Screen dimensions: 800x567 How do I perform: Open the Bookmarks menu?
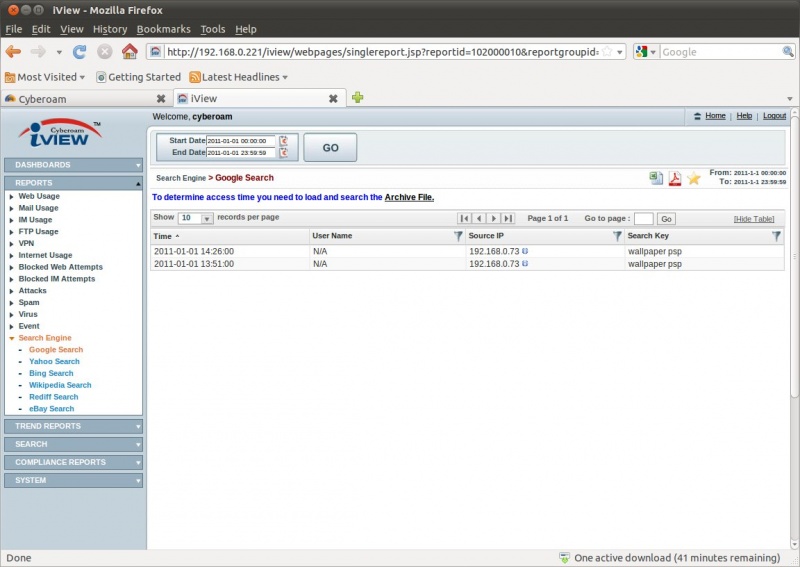point(163,29)
